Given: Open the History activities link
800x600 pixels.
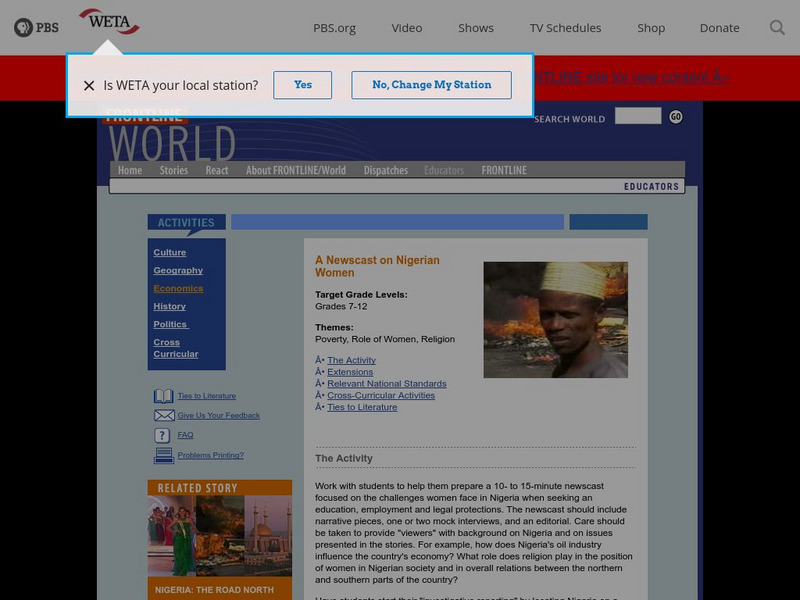Looking at the screenshot, I should point(169,306).
